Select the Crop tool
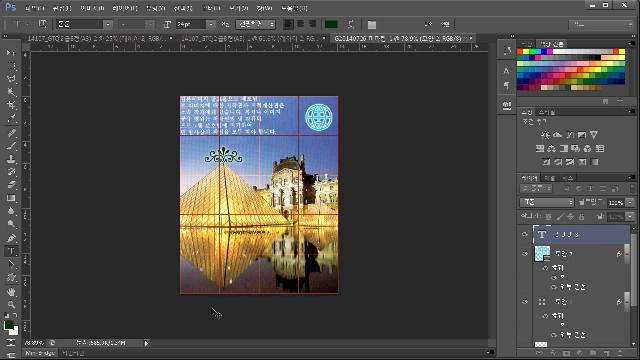Image resolution: width=640 pixels, height=360 pixels. [x=11, y=105]
